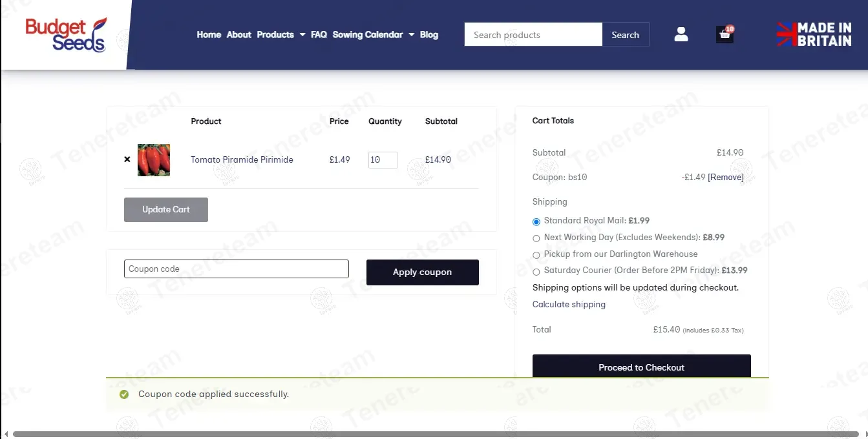The height and width of the screenshot is (439, 868).
Task: Open the user account icon
Action: coord(681,35)
